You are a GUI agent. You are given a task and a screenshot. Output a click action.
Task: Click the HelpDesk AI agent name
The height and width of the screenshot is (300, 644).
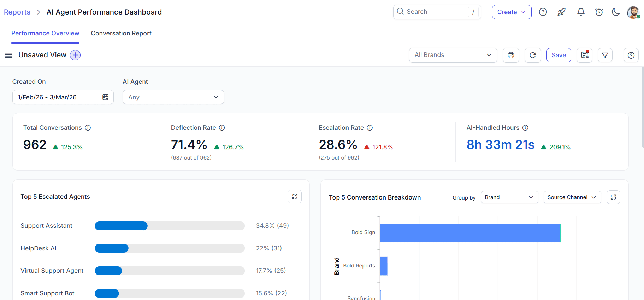coord(38,248)
